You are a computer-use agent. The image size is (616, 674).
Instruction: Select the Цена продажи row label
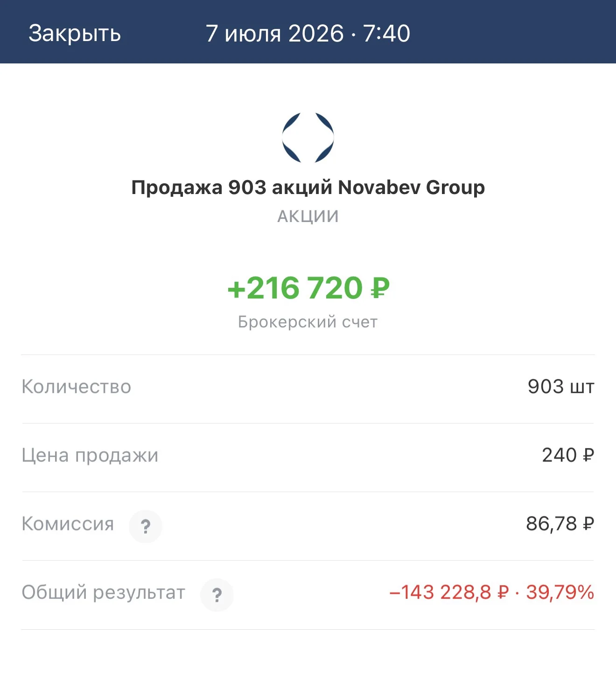tap(90, 456)
